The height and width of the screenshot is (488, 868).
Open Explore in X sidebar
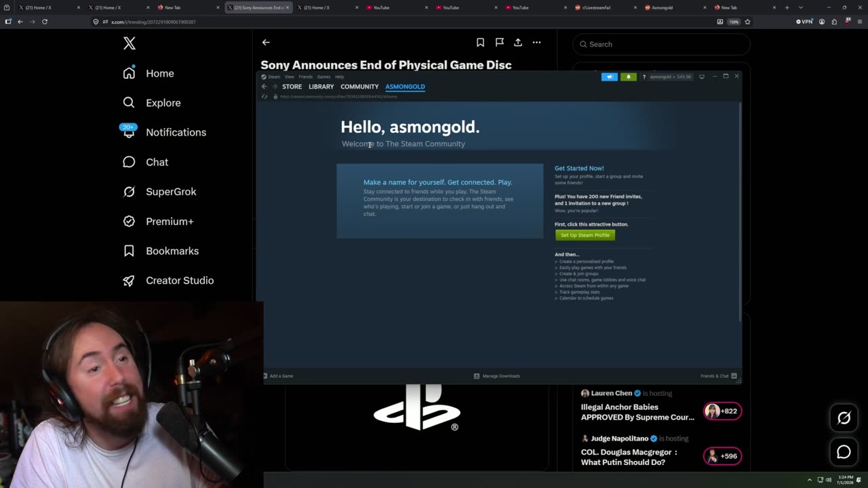point(151,103)
